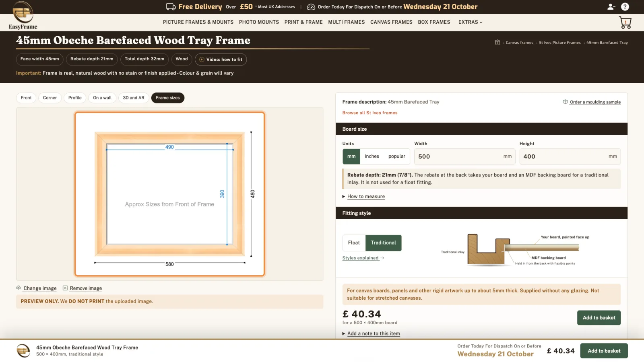Expand 'Add a note to this item'

[x=371, y=334]
